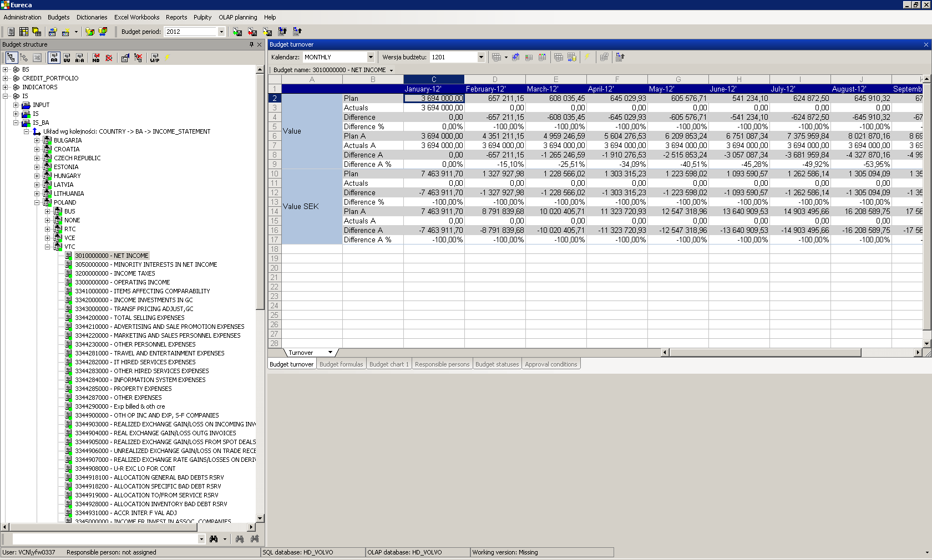Open the Administration menu
Screen dimensions: 932x560
coord(22,17)
